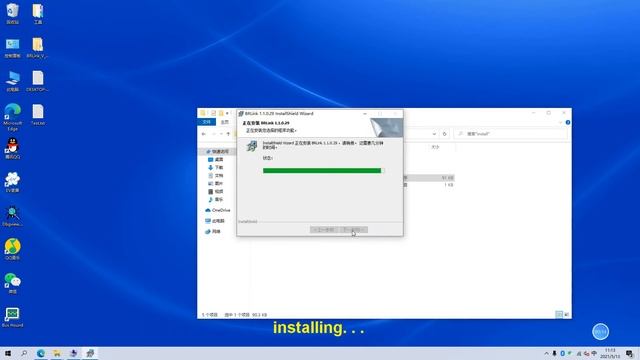Open the This PC desktop icon

pos(13,81)
